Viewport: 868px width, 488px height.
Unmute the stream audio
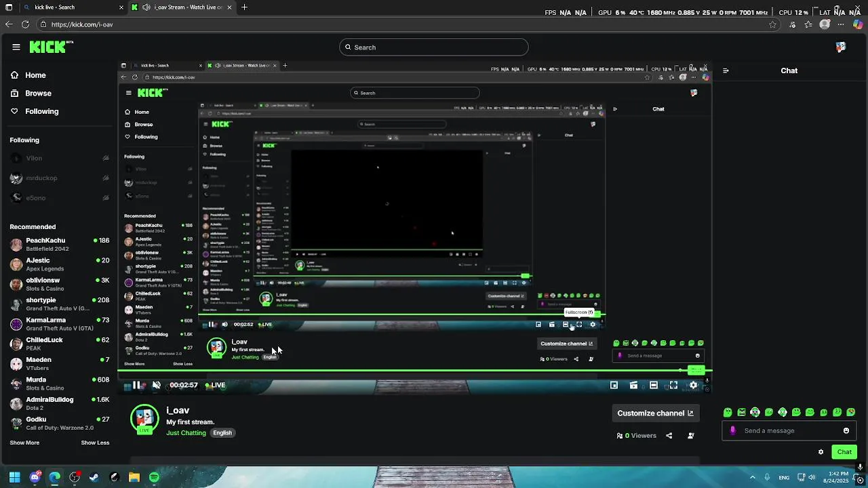157,385
